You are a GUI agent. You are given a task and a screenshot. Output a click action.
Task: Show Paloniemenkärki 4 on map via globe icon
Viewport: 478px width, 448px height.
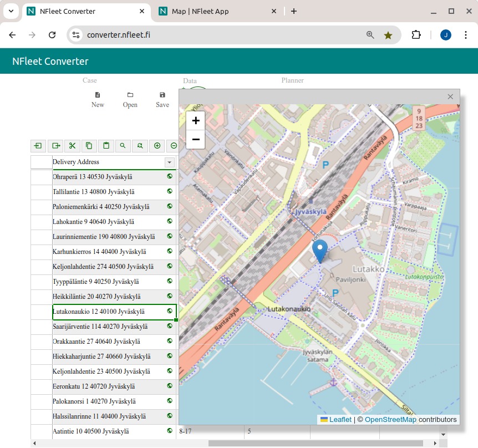point(170,206)
